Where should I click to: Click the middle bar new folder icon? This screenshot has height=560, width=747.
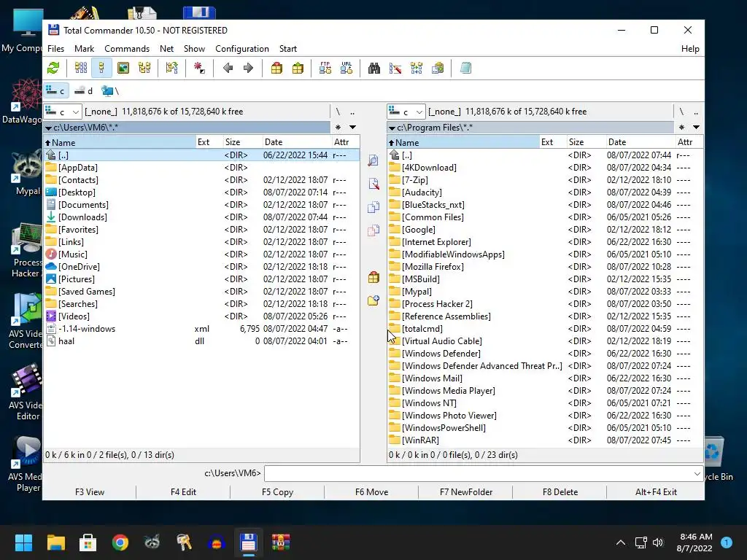373,300
